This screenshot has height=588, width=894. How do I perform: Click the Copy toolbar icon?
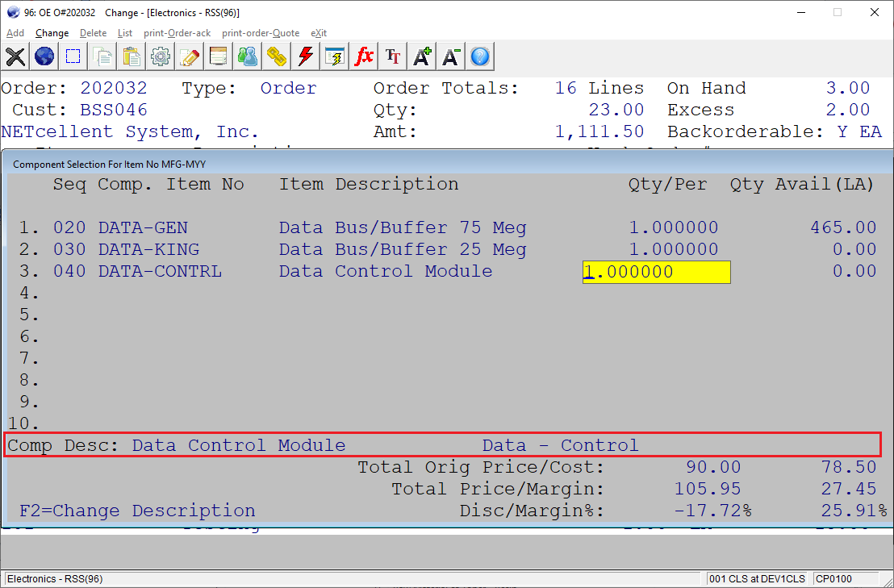click(102, 56)
